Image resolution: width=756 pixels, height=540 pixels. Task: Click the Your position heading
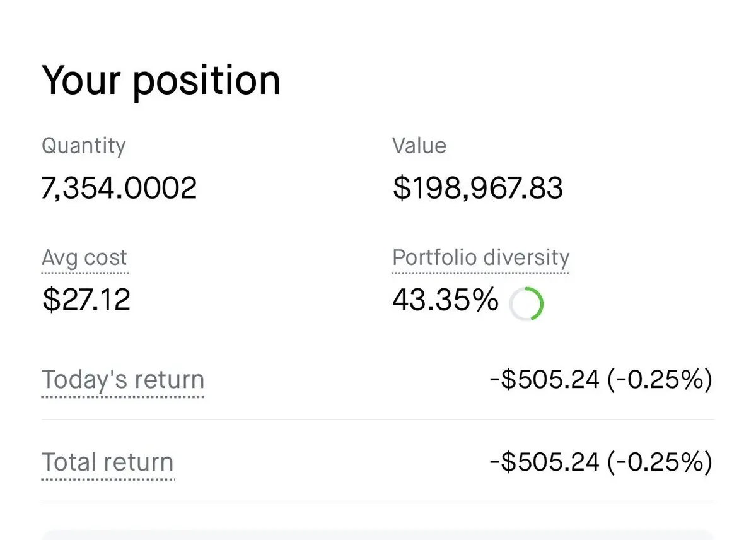coord(161,80)
